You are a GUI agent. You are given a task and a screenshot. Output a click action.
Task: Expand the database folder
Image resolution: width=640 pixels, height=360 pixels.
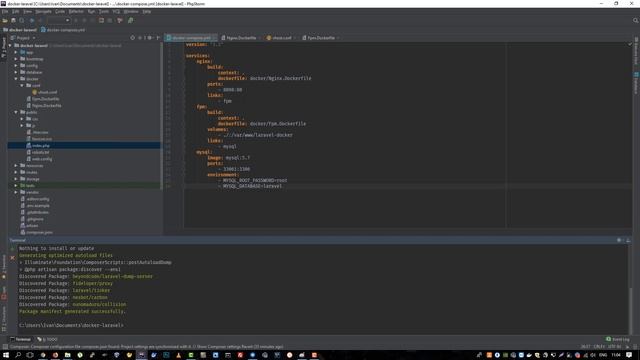click(16, 72)
